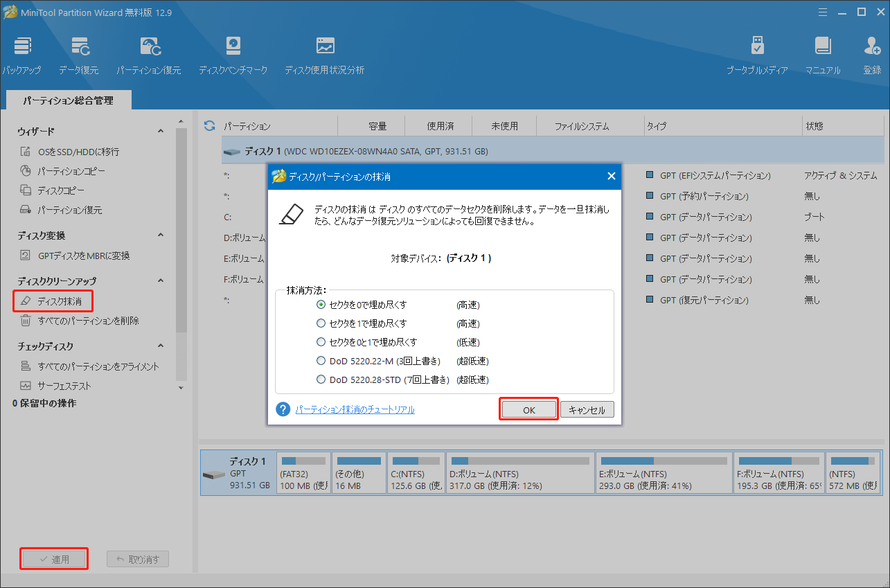Create ブータブルメディア bootable media
This screenshot has height=588, width=890.
click(757, 55)
